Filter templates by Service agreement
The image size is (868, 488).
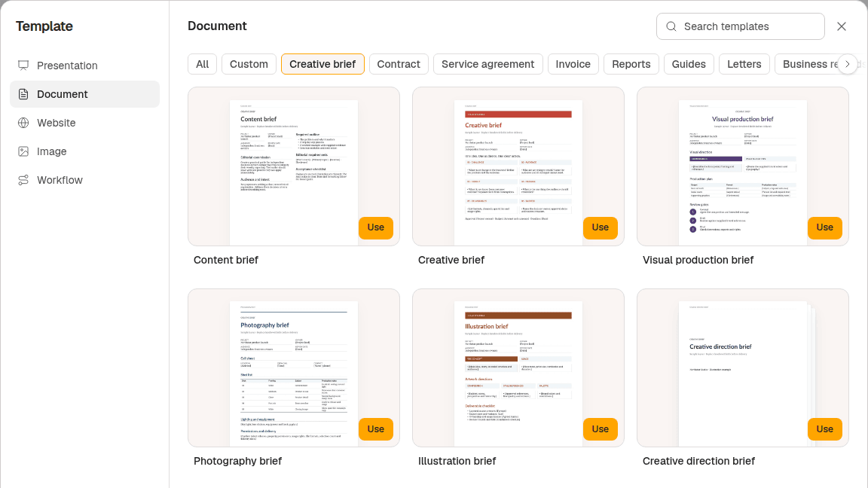[x=488, y=64]
